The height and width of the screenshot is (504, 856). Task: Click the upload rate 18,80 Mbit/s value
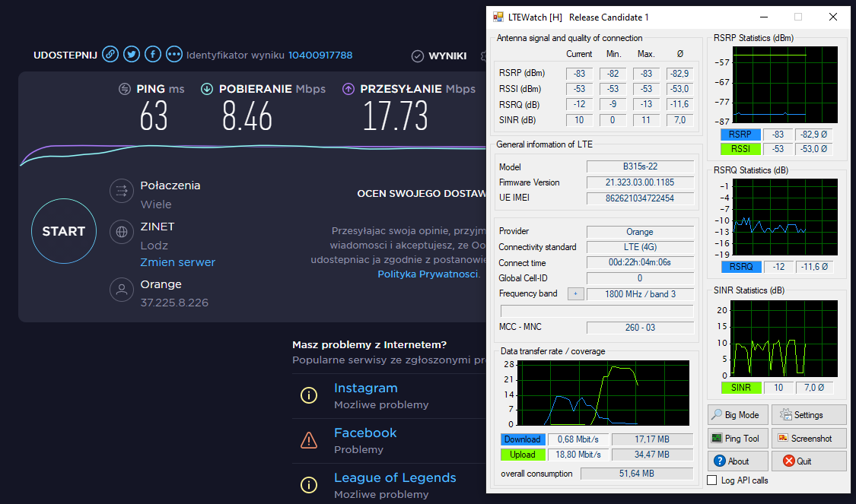578,455
